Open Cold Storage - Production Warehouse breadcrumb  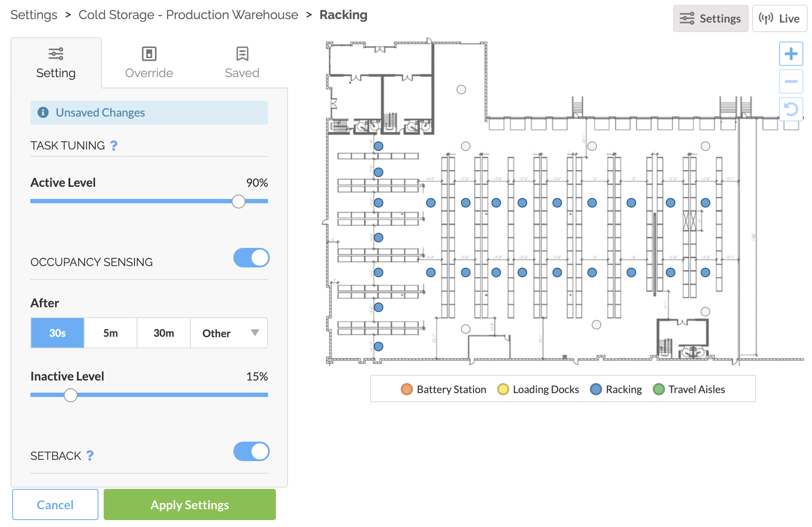click(188, 15)
